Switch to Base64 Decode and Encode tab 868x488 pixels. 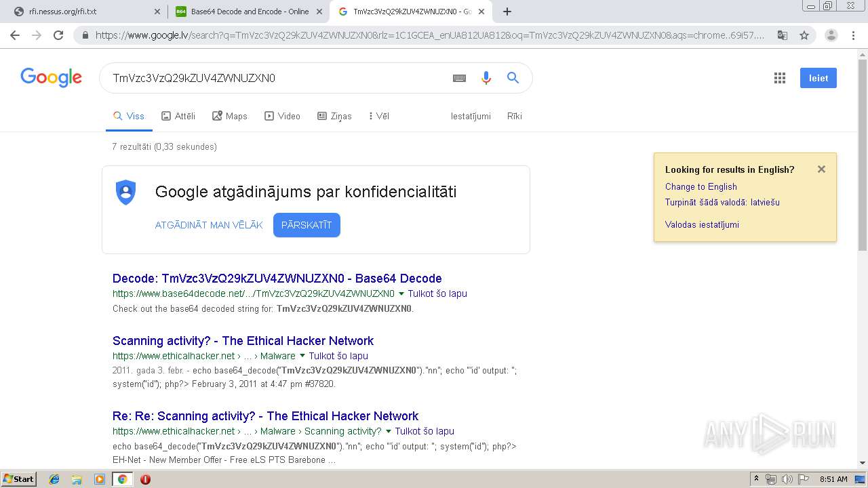click(248, 12)
